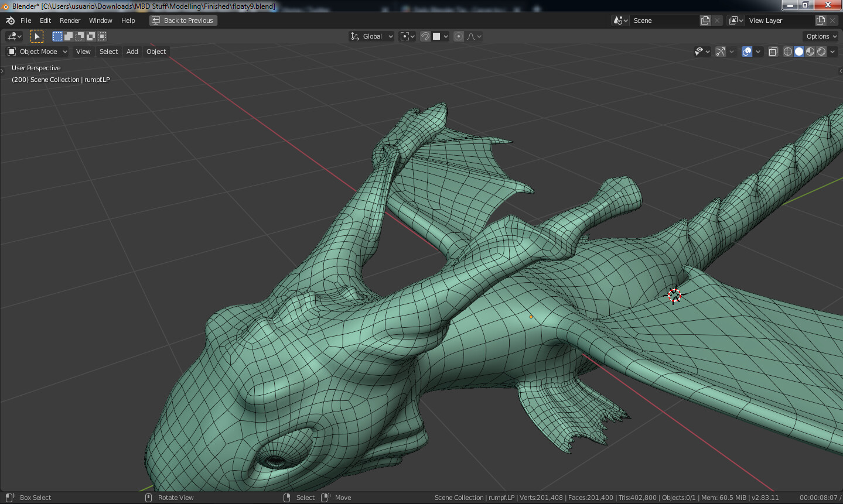Toggle viewport gizmos display
The height and width of the screenshot is (504, 843).
721,52
